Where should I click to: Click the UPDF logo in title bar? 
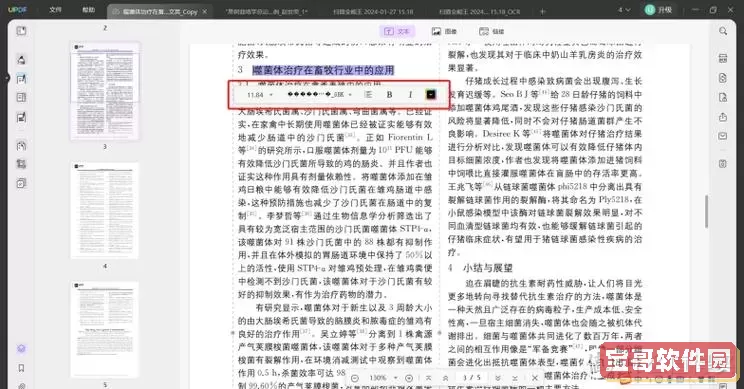17,9
